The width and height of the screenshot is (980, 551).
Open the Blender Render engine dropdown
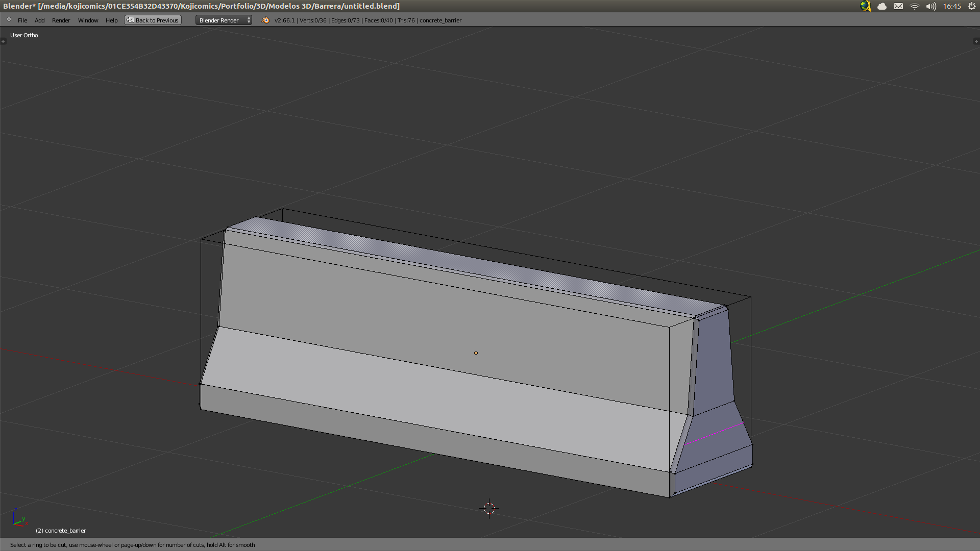pos(224,20)
